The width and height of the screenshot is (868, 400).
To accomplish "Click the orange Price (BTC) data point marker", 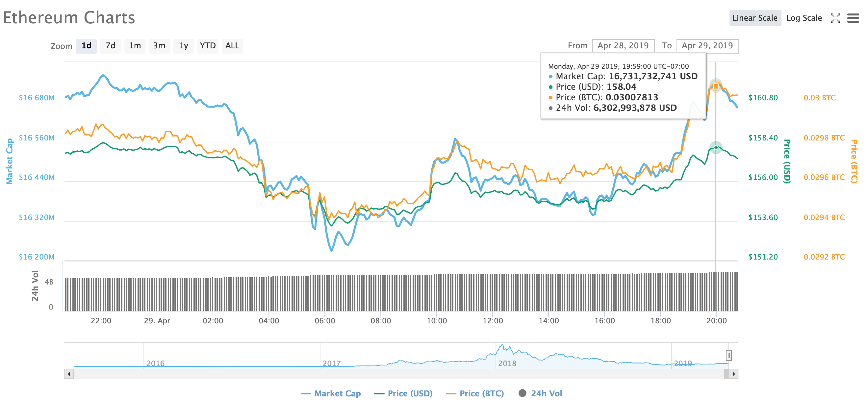I will click(x=716, y=86).
